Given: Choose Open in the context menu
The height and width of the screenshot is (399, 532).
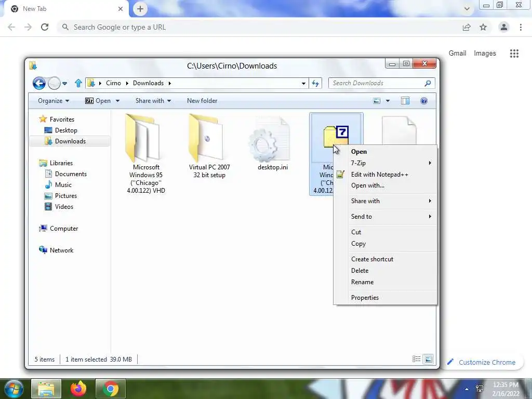Looking at the screenshot, I should pos(385,152).
